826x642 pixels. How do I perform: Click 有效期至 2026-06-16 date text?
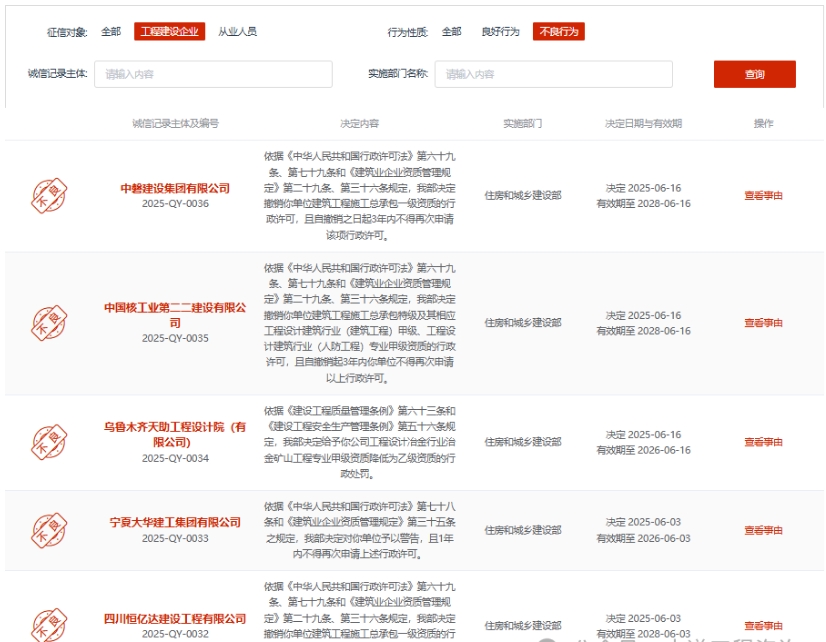point(643,450)
